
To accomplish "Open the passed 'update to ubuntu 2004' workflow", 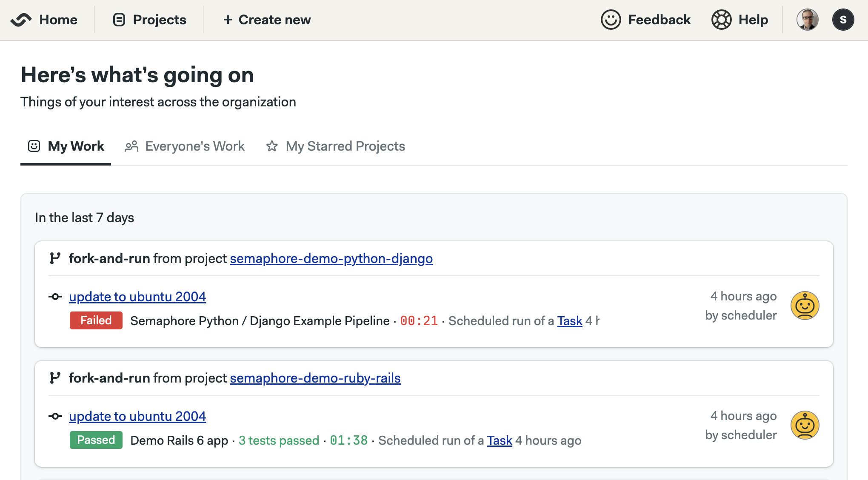I will [137, 416].
